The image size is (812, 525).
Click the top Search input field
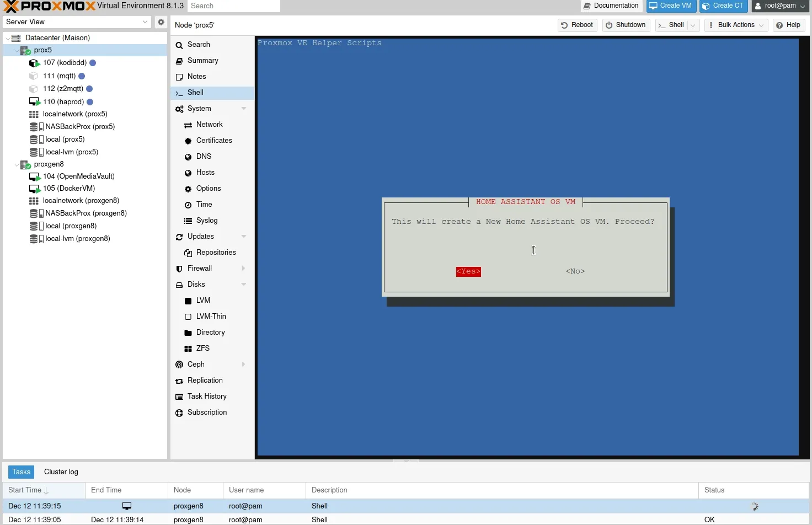coord(233,6)
